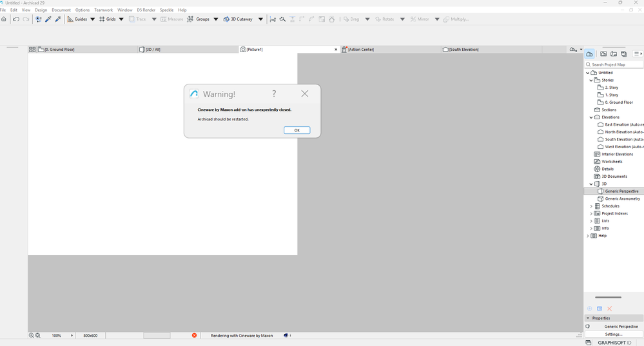Select Worksheets in the Project Map
Image resolution: width=644 pixels, height=346 pixels.
tap(612, 161)
